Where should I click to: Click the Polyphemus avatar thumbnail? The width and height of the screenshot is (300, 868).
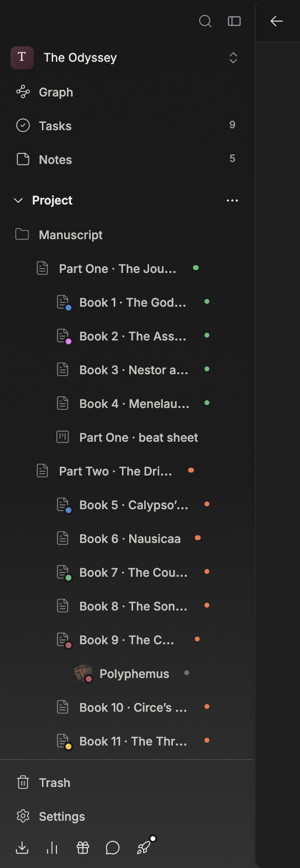click(x=83, y=673)
